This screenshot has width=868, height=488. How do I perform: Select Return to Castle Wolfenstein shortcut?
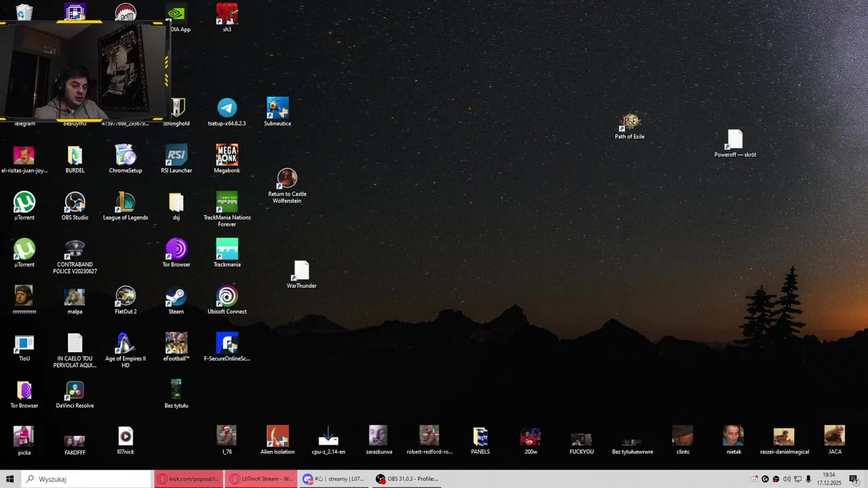click(287, 186)
